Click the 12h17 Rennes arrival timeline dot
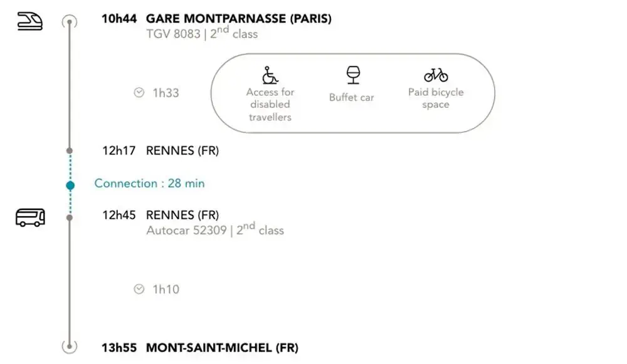 [70, 150]
